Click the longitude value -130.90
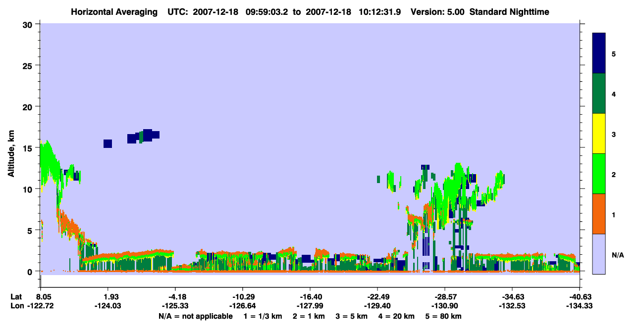Viewport: 644px width, 330px height. (445, 306)
